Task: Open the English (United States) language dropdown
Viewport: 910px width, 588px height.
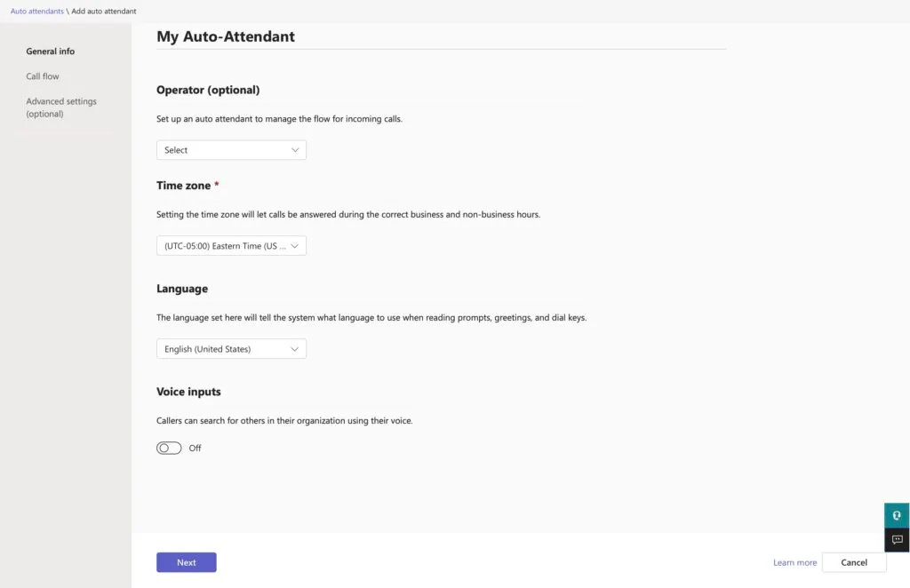Action: 231,349
